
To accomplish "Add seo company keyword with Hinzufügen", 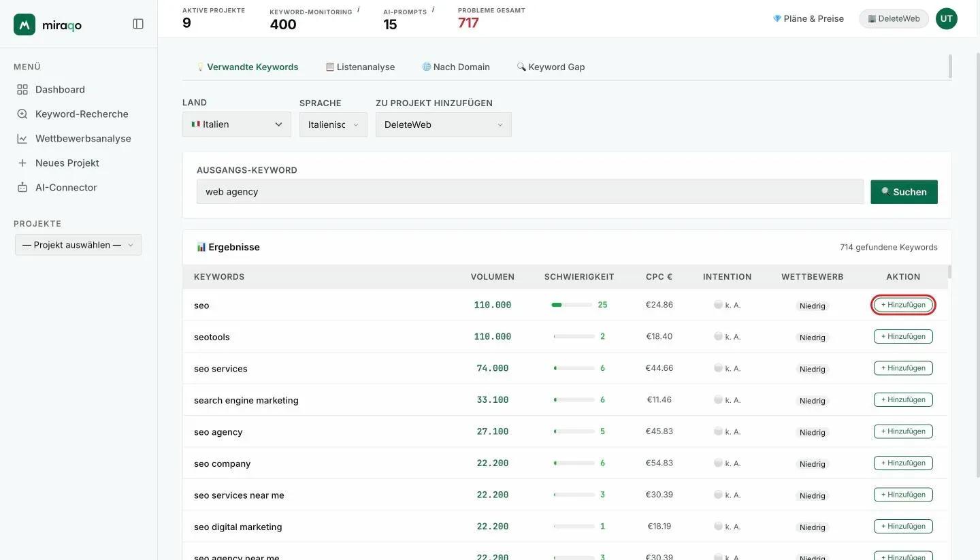I will point(903,463).
